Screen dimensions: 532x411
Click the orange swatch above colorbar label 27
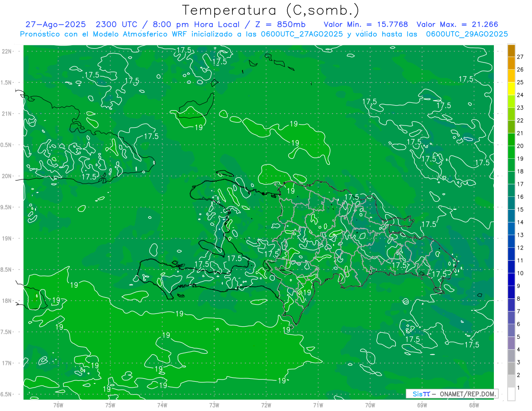point(511,51)
